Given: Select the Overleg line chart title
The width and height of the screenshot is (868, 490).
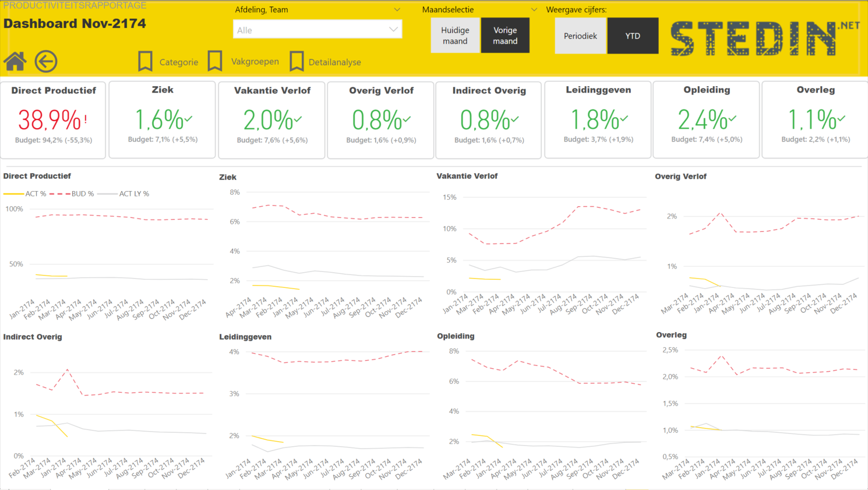Looking at the screenshot, I should click(671, 335).
